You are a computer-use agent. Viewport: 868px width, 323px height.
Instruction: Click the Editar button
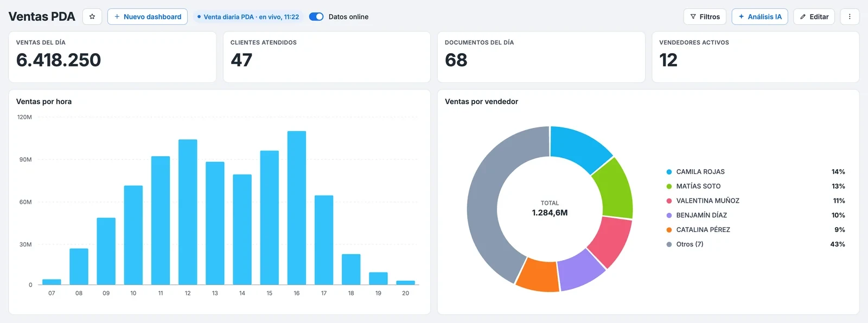pos(814,17)
